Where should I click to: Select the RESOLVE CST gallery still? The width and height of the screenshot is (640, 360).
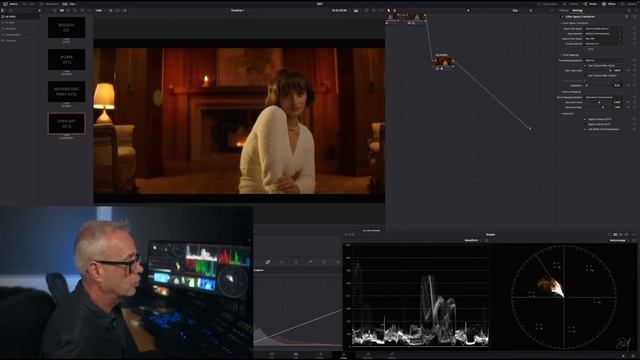tap(67, 27)
